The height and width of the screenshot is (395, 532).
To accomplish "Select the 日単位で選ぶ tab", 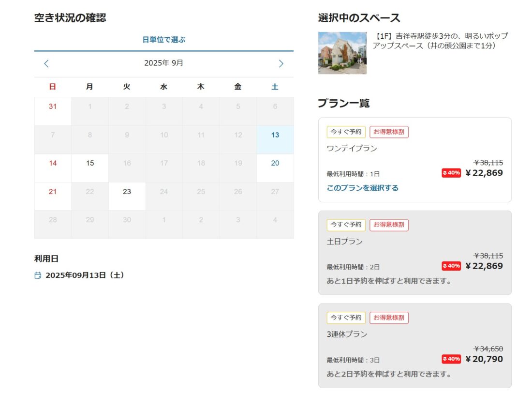I will [163, 40].
